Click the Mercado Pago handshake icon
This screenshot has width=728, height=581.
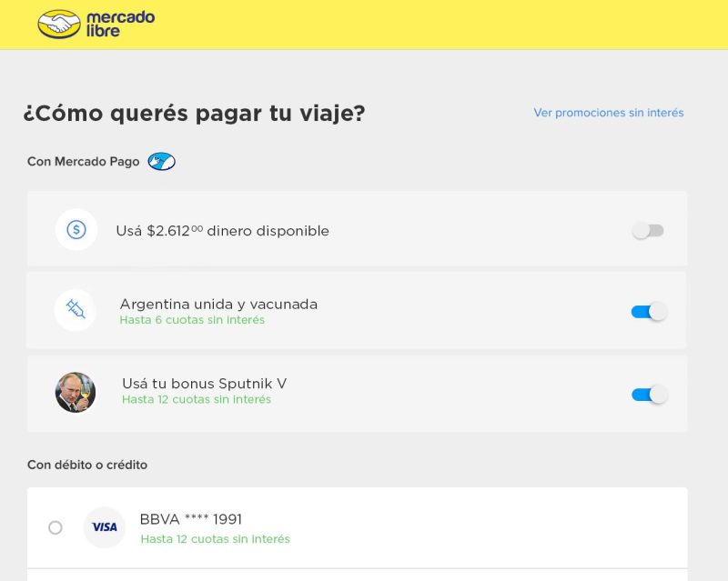tap(162, 162)
